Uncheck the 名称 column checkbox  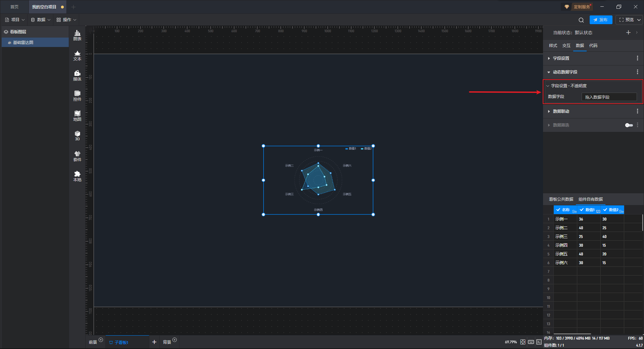point(558,210)
